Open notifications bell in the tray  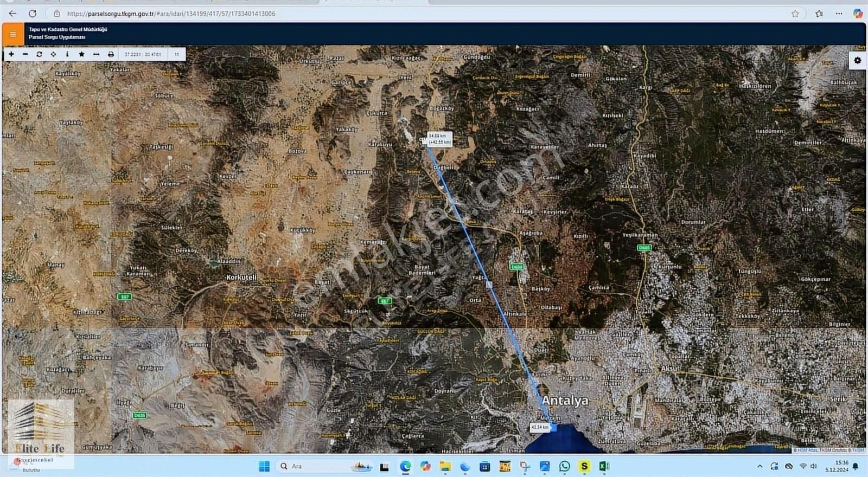point(856,466)
